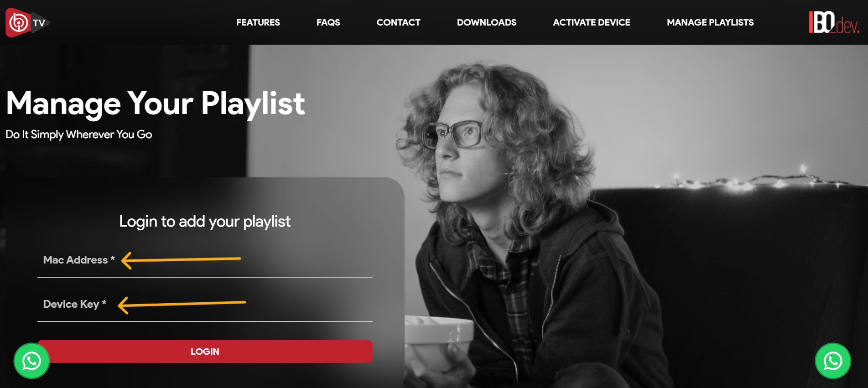
Task: Click the Device Key label text
Action: 74,304
